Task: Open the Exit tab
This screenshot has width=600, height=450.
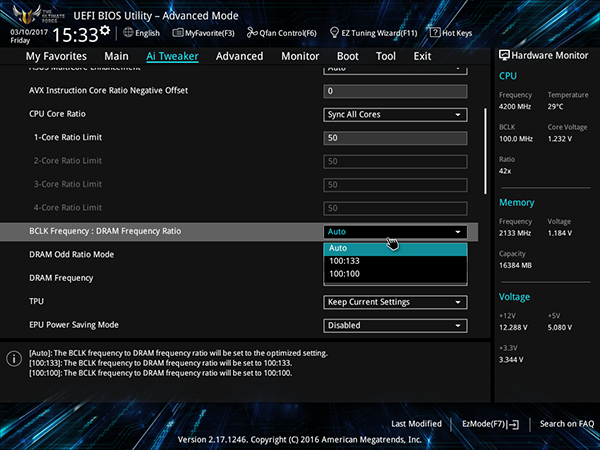Action: point(422,56)
